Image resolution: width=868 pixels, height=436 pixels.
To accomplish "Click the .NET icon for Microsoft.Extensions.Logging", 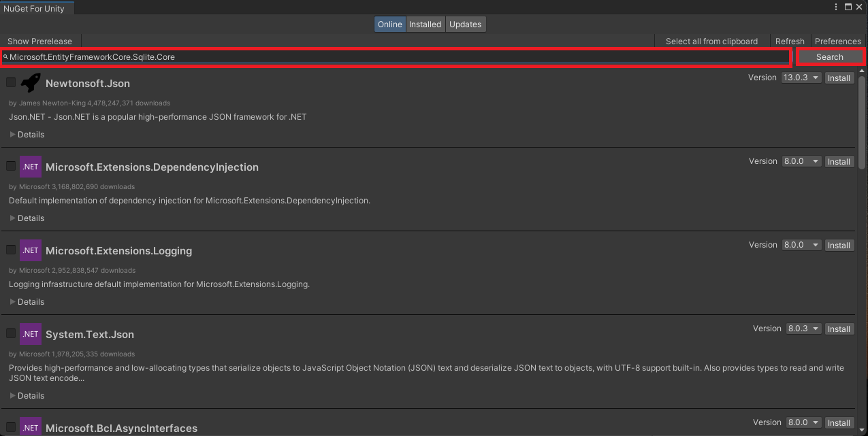I will [31, 250].
